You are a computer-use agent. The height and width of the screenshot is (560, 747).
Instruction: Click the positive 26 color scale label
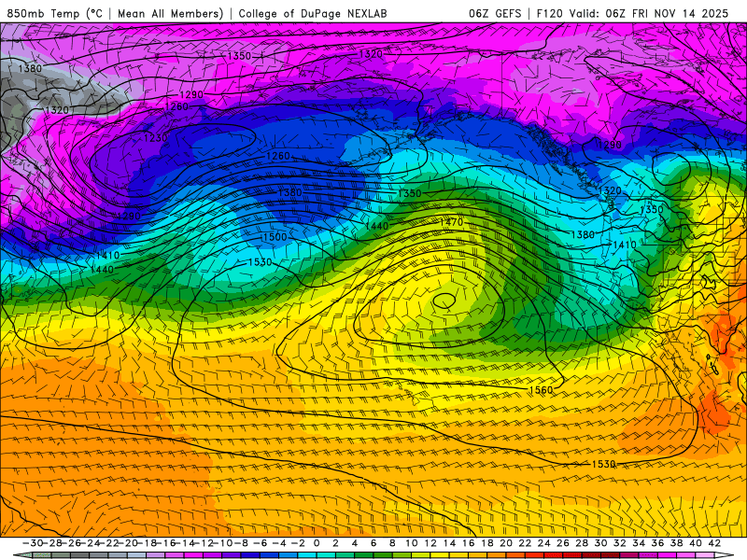pos(563,543)
